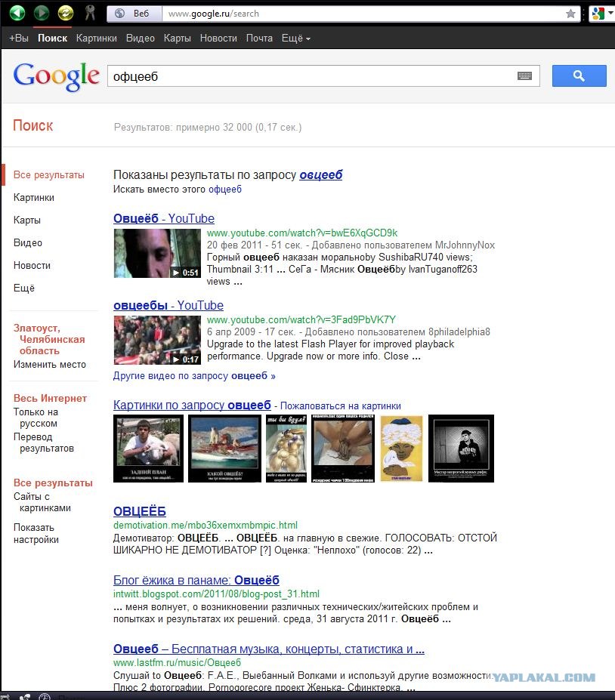
Task: Select Картинки in left sidebar
Action: coord(34,197)
